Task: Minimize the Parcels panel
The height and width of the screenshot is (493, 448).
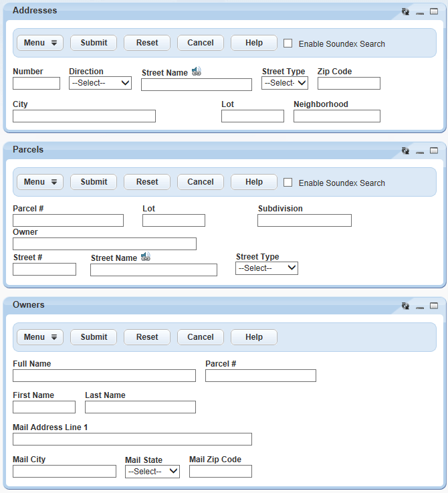Action: point(420,152)
